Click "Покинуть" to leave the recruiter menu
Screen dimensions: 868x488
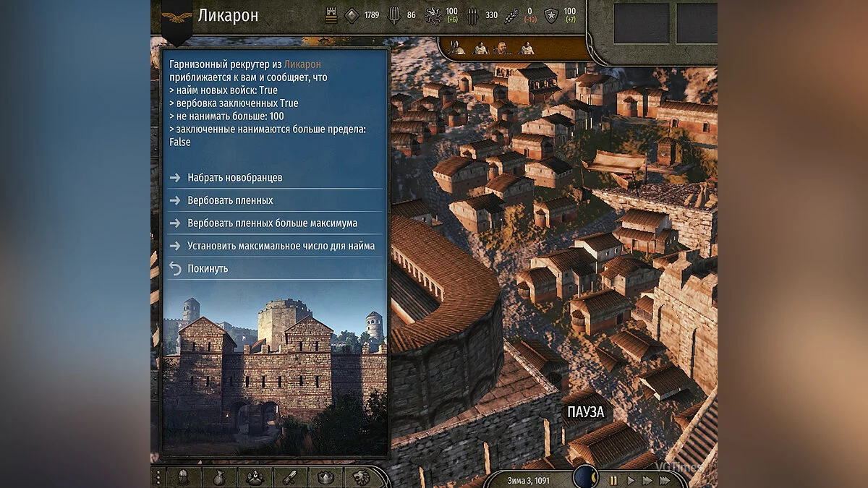pyautogui.click(x=209, y=268)
